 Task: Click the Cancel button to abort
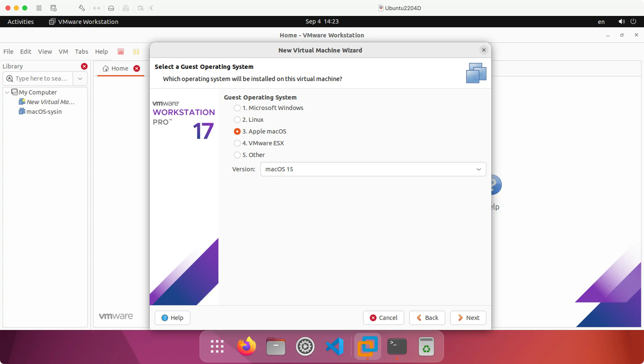point(384,318)
